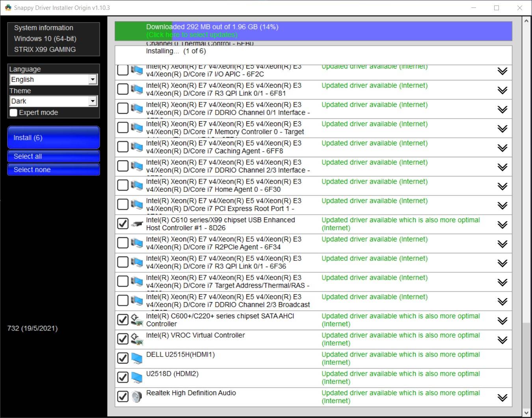Viewport: 532px width, 418px height.
Task: Enable Expert mode
Action: coord(13,113)
